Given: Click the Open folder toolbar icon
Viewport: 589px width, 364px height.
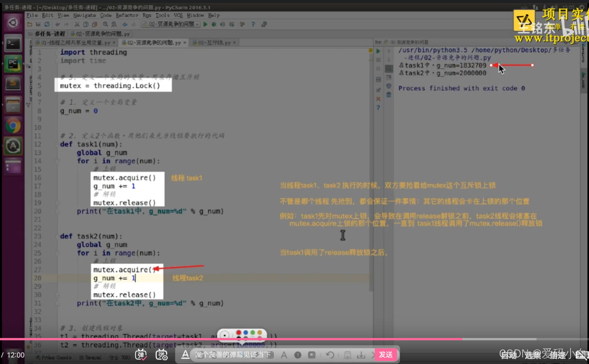Looking at the screenshot, I should click(29, 24).
